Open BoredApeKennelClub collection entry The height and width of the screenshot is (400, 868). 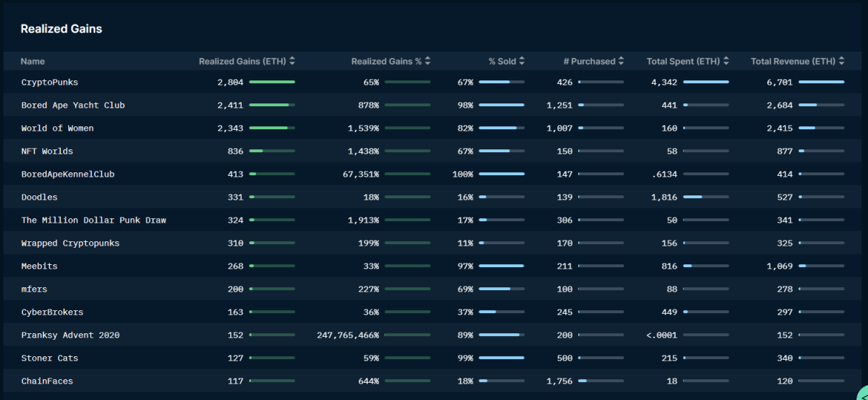pyautogui.click(x=67, y=175)
